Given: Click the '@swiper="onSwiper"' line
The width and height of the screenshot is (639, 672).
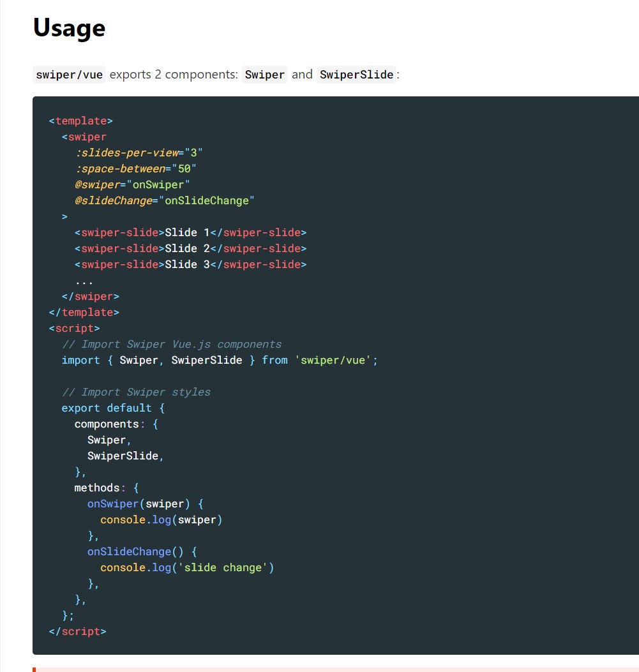Looking at the screenshot, I should (132, 184).
